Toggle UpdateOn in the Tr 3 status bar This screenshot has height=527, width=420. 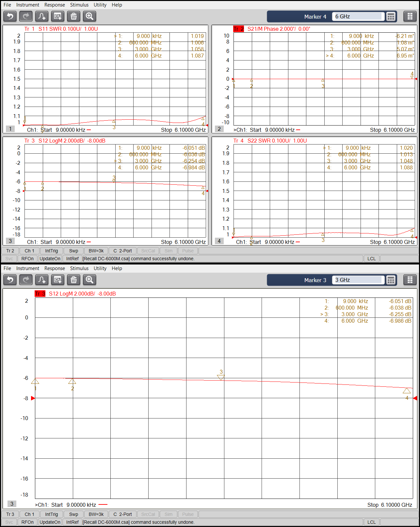50,522
